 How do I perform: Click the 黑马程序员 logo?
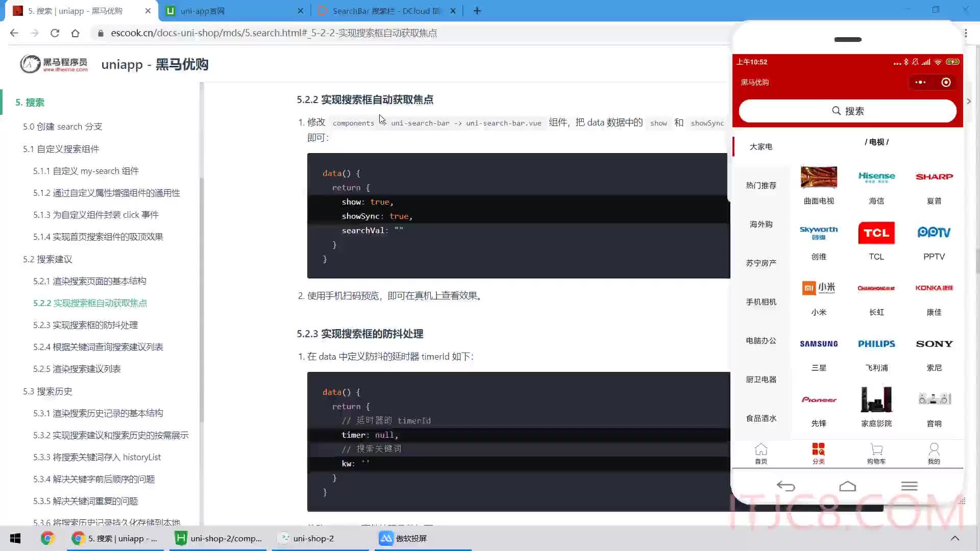pos(54,64)
